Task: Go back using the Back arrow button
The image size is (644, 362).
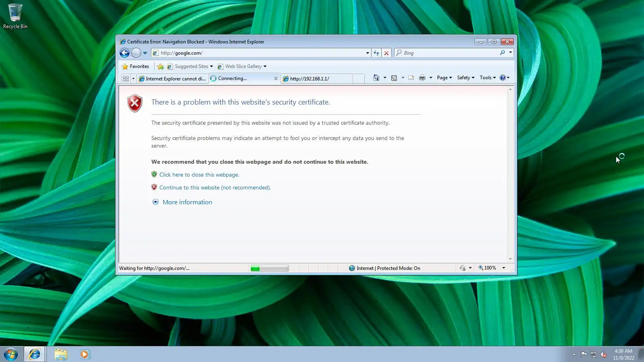Action: click(x=124, y=53)
